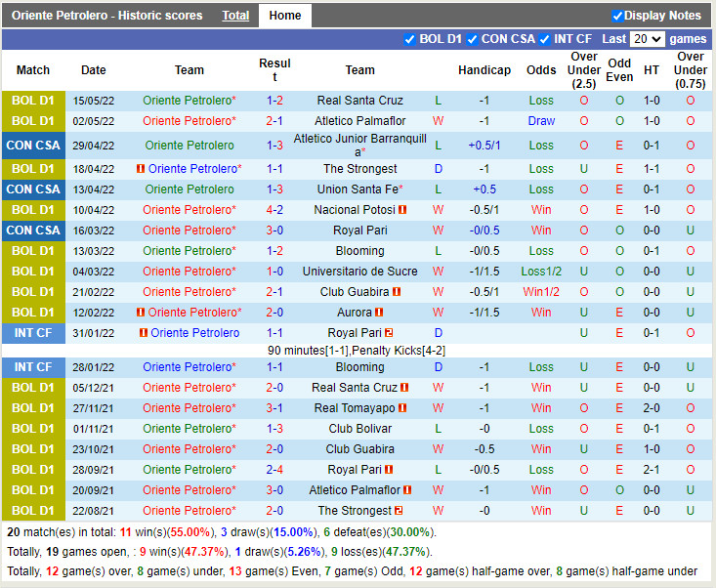The height and width of the screenshot is (588, 716).
Task: Open the Last games count dropdown
Action: pyautogui.click(x=647, y=39)
